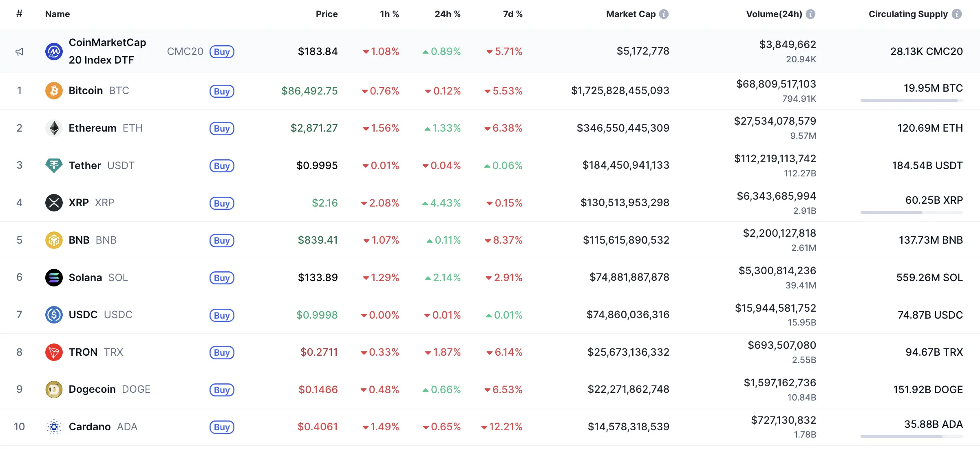
Task: Click the Tether logo icon
Action: pyautogui.click(x=54, y=165)
